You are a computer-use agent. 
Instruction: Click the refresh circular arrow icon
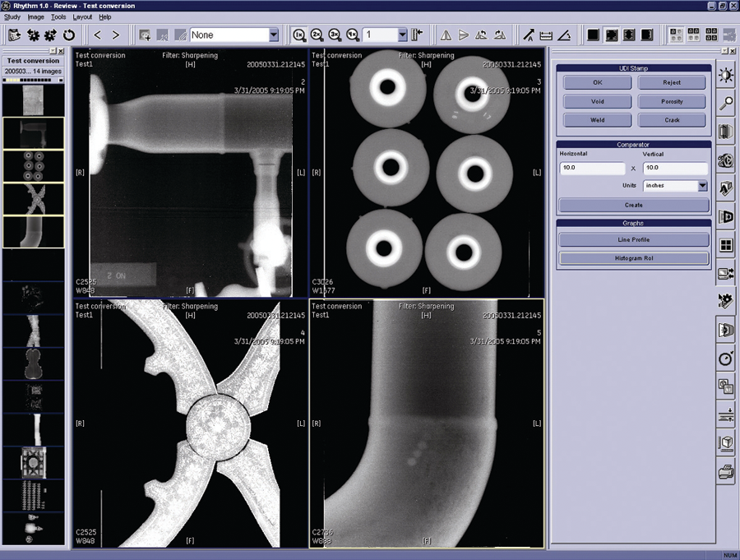(69, 35)
